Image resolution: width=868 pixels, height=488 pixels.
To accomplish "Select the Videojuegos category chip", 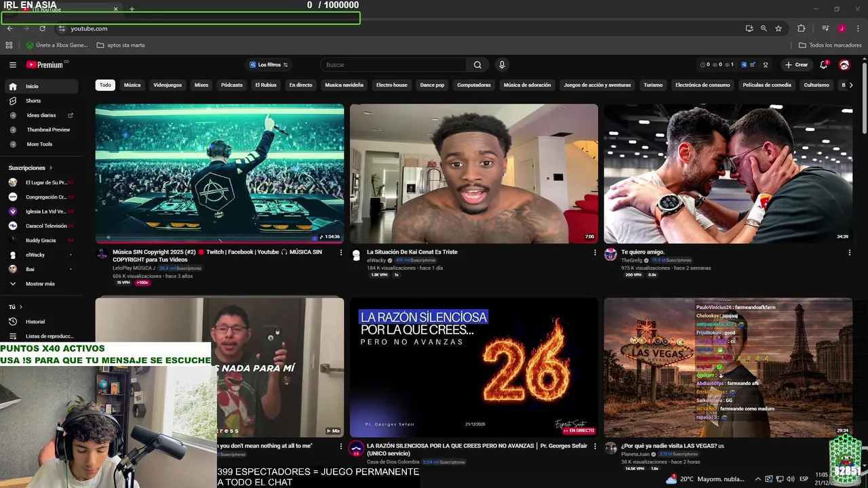I will pos(167,85).
